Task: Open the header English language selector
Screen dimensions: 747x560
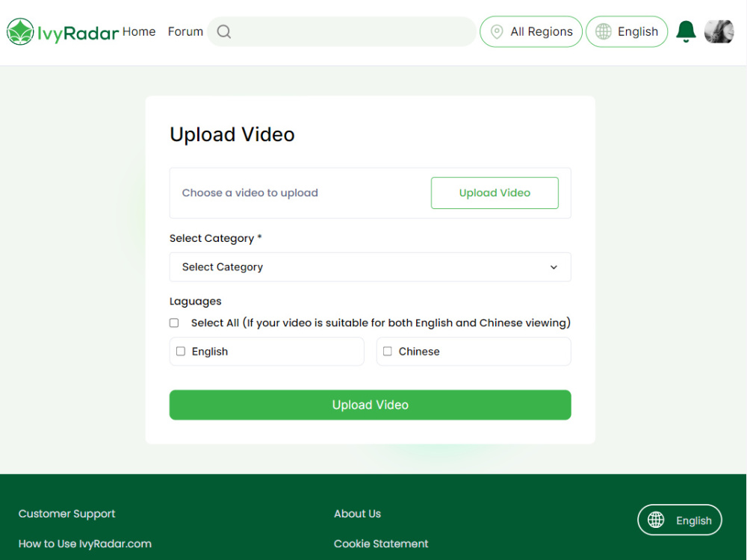Action: click(x=627, y=32)
